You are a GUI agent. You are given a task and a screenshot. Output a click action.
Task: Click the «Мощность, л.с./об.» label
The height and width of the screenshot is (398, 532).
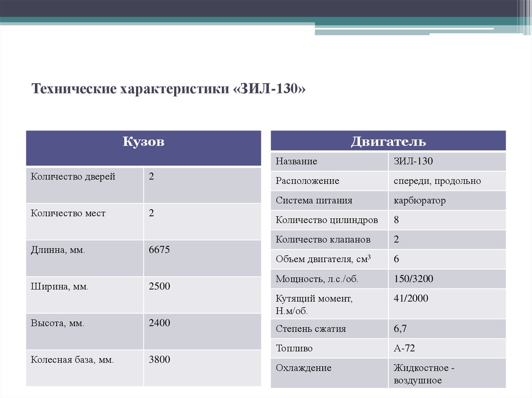click(x=317, y=279)
